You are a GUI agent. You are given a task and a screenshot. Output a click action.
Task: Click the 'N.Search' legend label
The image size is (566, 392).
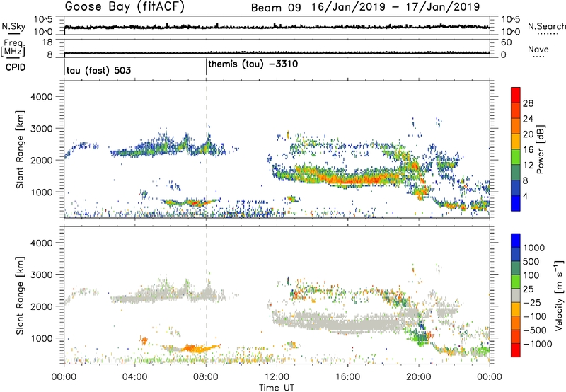(x=547, y=26)
